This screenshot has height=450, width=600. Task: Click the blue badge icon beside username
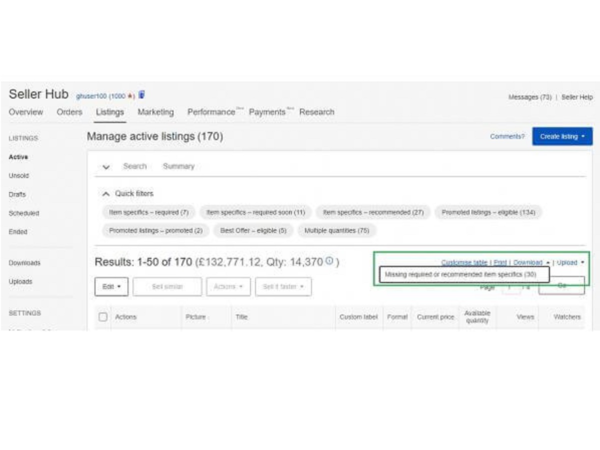142,95
